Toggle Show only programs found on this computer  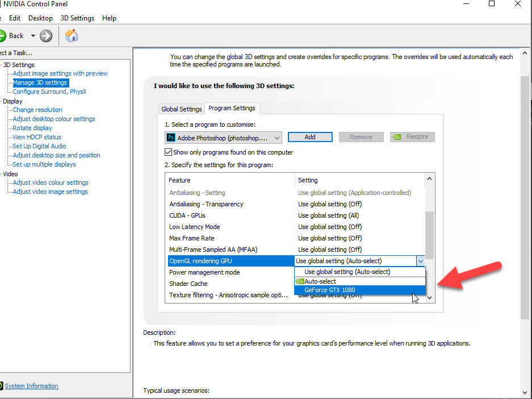point(168,152)
